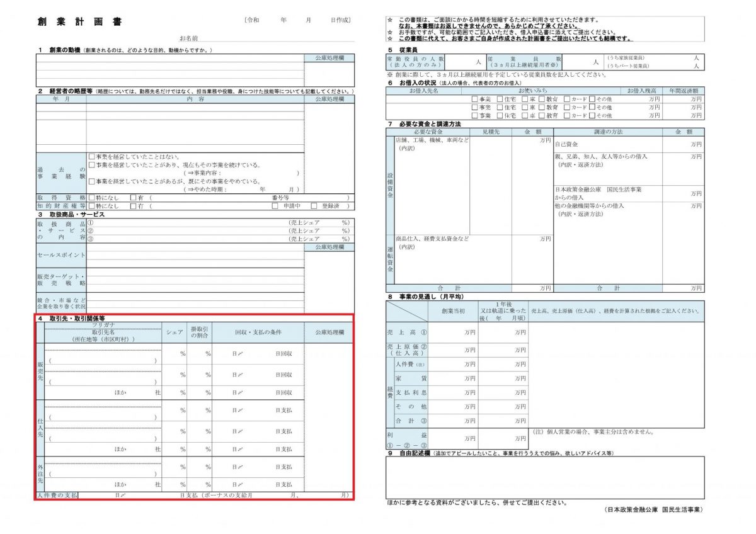Check '事業を経営していたことはない' box
This screenshot has height=534, width=756.
coord(92,157)
